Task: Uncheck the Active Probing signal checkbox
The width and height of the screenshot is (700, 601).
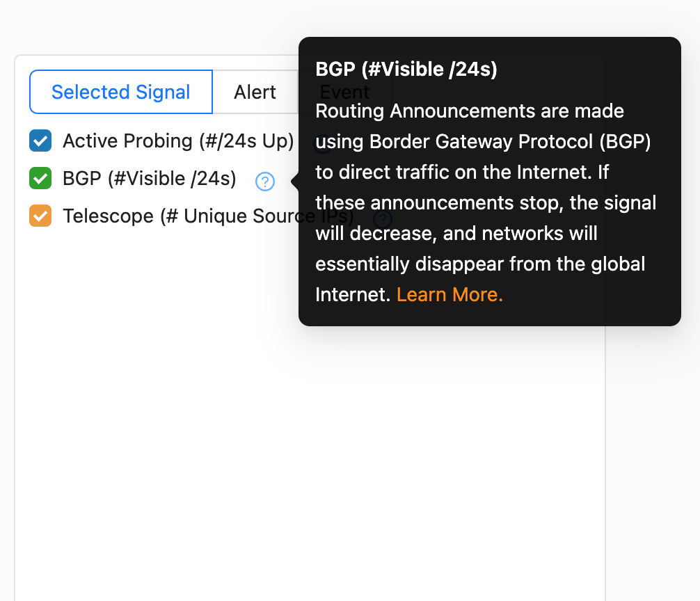Action: 40,141
